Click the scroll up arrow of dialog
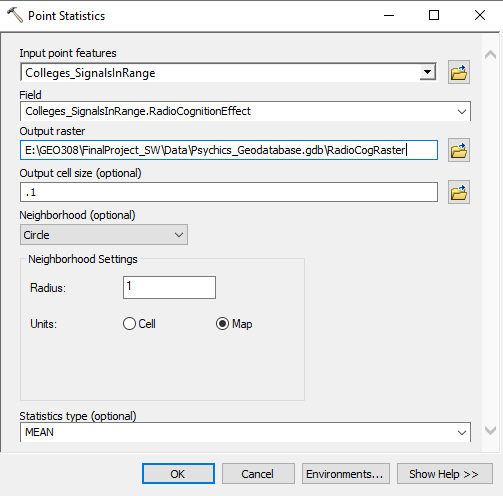503x496 pixels. click(490, 55)
